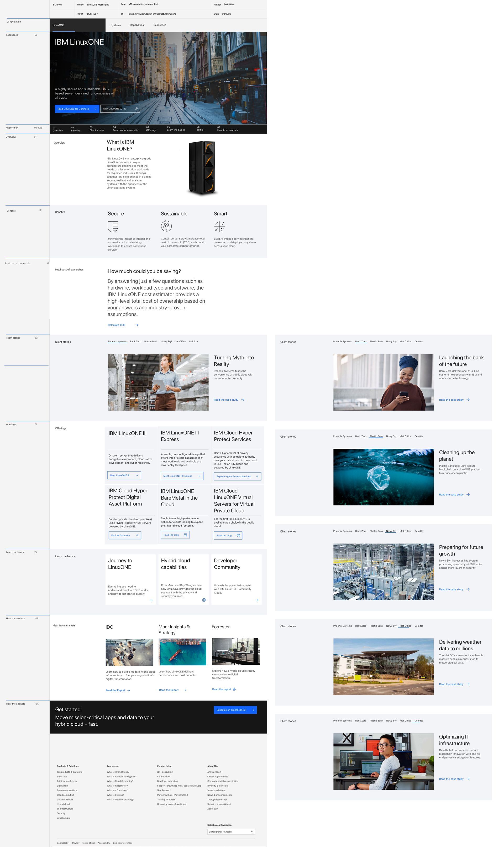Click the Plastic Bank underwater photo

[x=384, y=477]
